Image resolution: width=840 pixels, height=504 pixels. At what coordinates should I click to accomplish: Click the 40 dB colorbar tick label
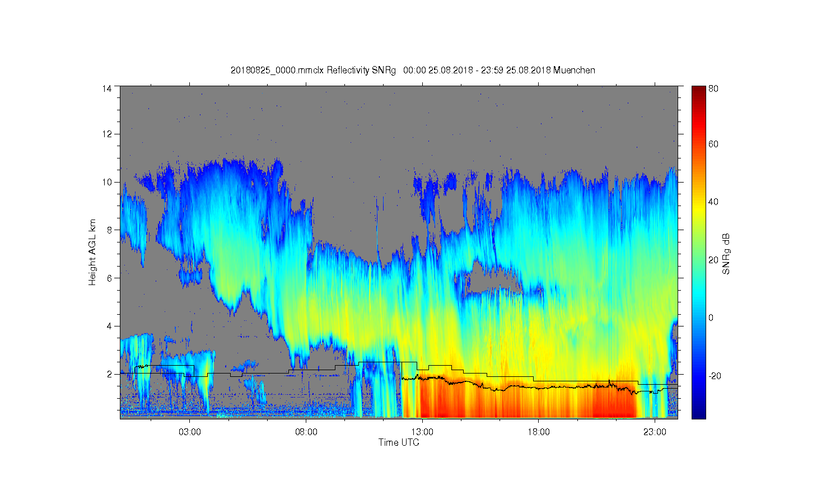[x=713, y=202]
